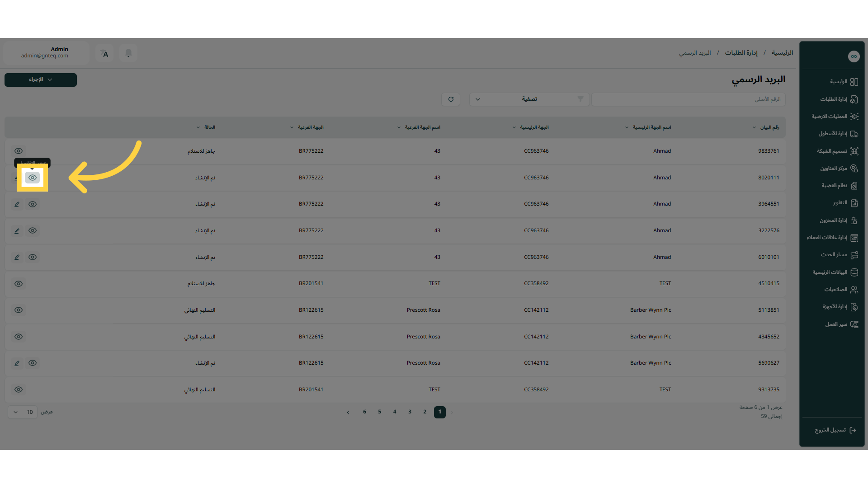Click إدارة الطلبات in the breadcrumb

tap(741, 53)
